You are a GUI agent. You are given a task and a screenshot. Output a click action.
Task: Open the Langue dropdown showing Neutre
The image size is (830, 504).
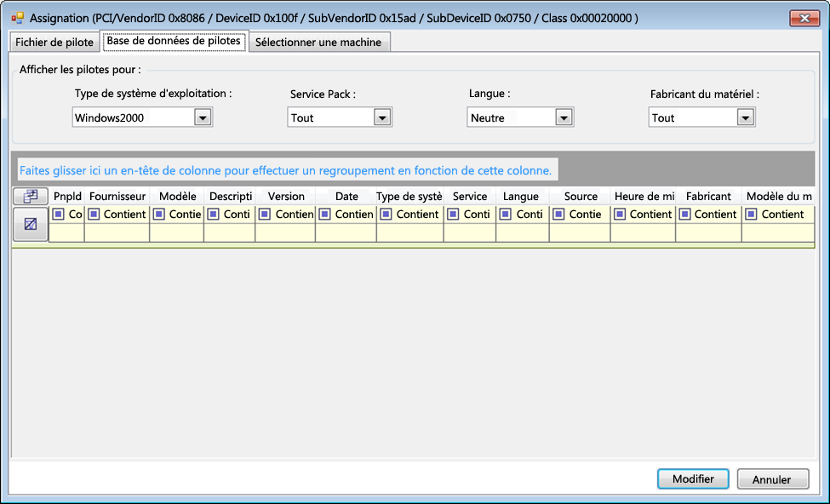pos(563,118)
